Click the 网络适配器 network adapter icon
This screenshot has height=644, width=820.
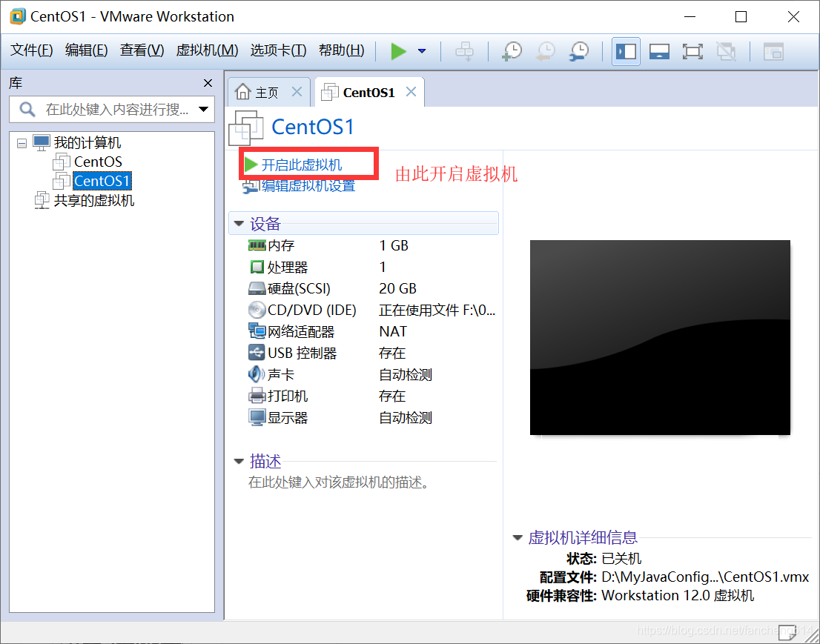[x=257, y=331]
